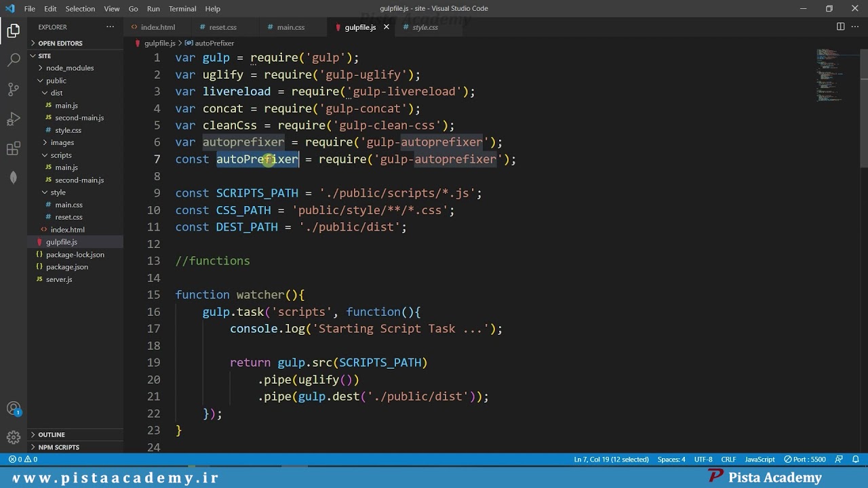Open the File menu

click(30, 9)
